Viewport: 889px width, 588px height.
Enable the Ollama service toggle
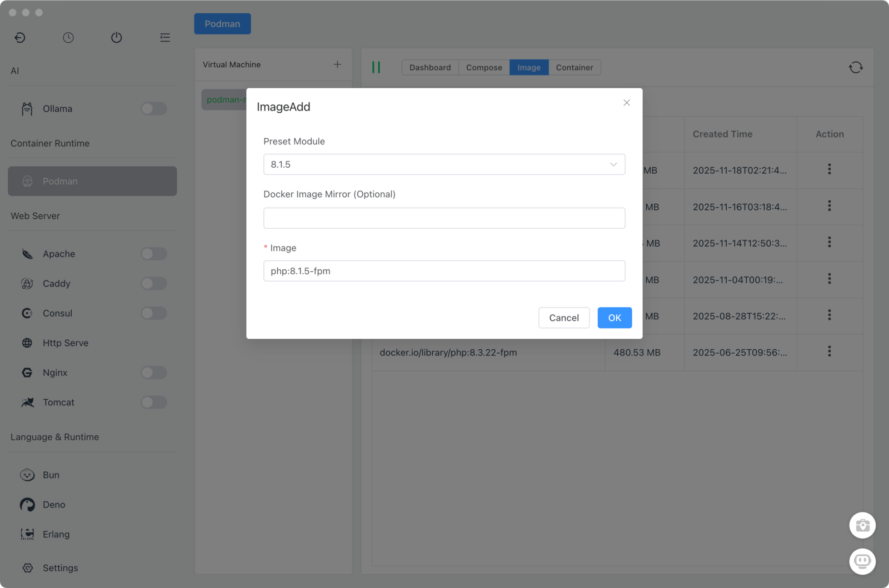[153, 109]
